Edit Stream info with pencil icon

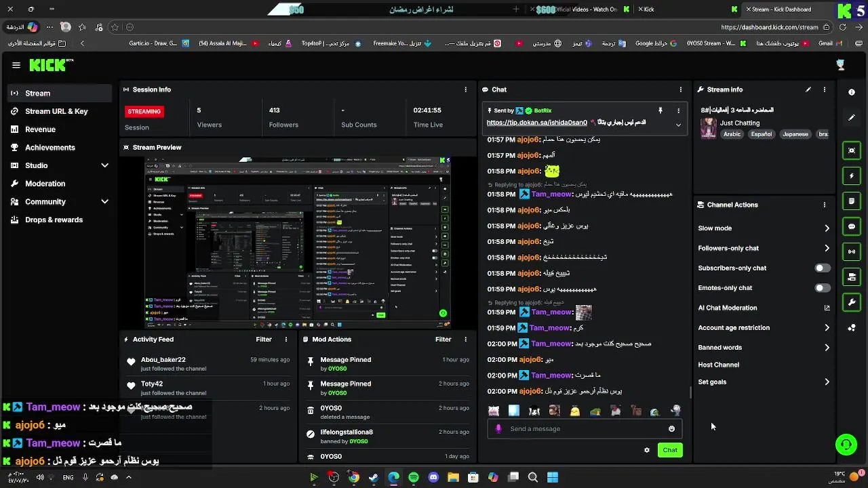pyautogui.click(x=808, y=89)
